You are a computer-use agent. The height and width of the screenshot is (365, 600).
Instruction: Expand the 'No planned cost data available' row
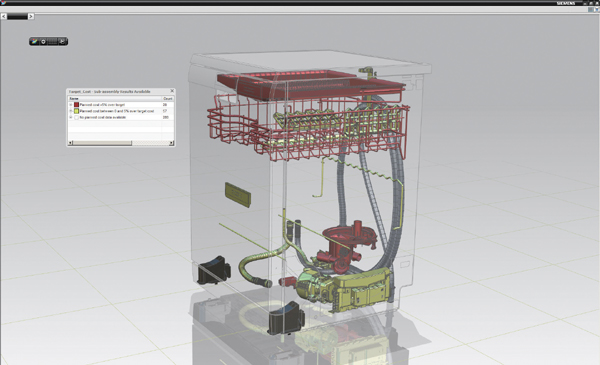click(x=71, y=117)
